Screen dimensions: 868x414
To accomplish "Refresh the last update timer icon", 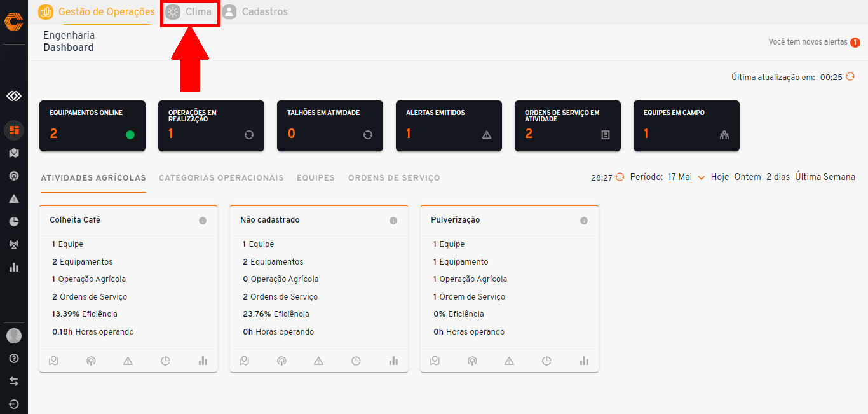I will (850, 77).
